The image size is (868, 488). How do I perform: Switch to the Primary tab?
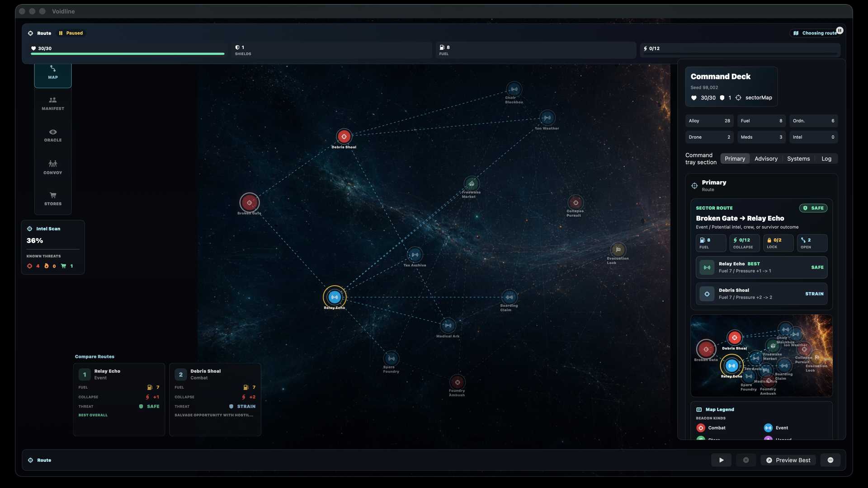point(735,159)
